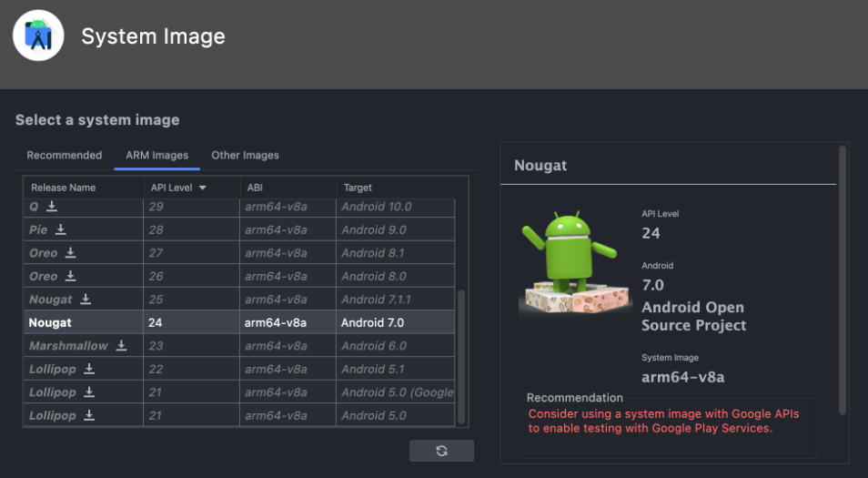Download the Nougat API 25 image
Screen dimensions: 868x478
pyautogui.click(x=86, y=300)
